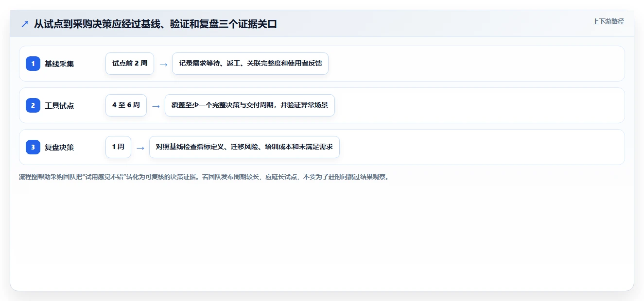Select step badge 2 for 工具试点
The width and height of the screenshot is (644, 301).
click(33, 105)
